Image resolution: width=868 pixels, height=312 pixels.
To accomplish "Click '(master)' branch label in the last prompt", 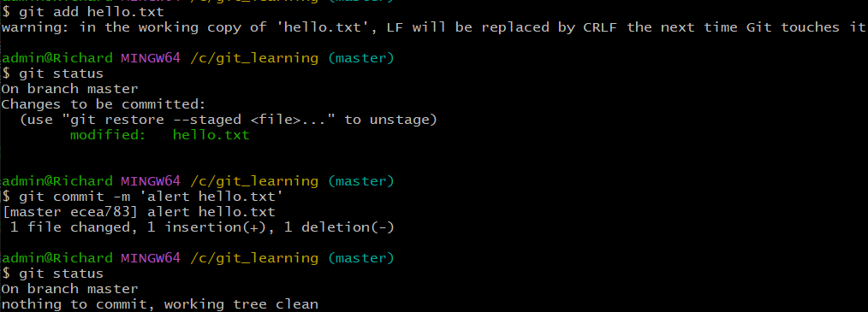I will tap(361, 258).
